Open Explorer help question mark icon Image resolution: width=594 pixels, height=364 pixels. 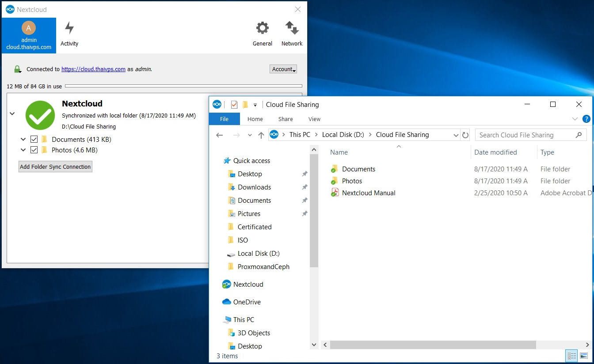[586, 119]
